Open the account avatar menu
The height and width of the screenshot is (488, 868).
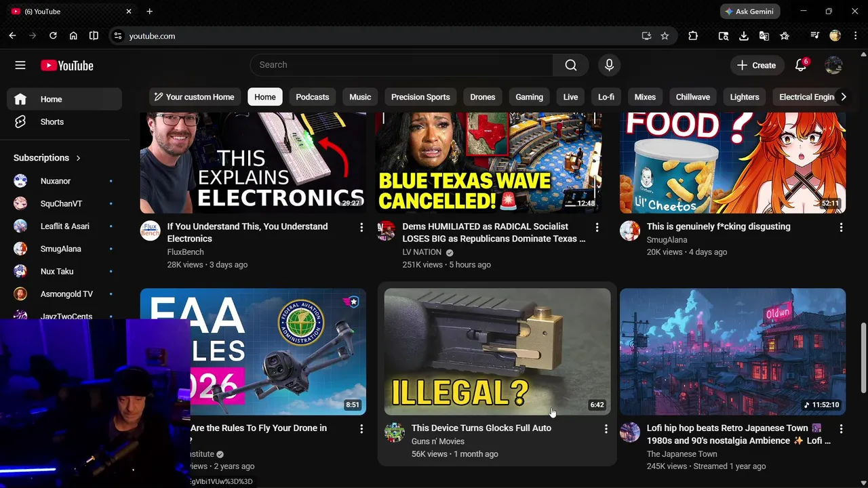[833, 65]
